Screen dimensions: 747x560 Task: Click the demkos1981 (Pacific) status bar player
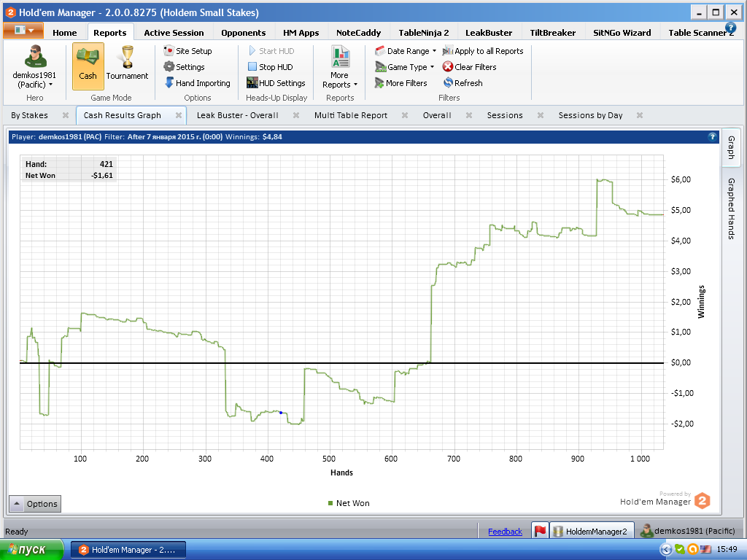tap(687, 531)
